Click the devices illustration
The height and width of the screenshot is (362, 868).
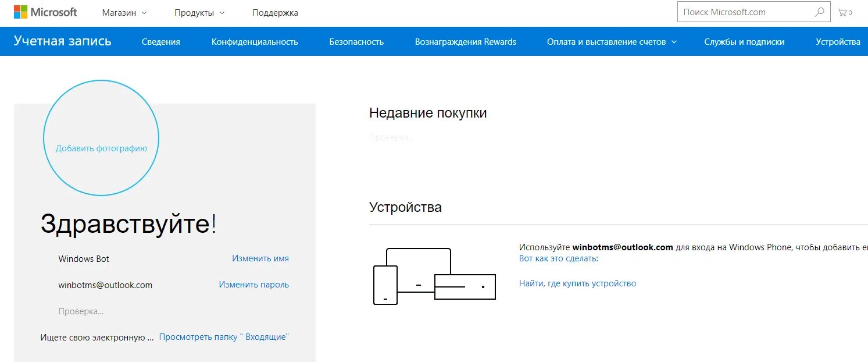click(x=434, y=276)
